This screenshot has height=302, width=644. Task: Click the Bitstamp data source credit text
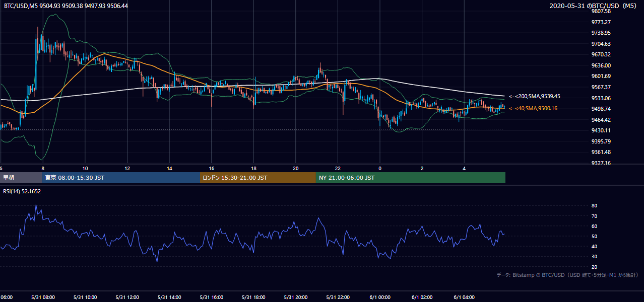coord(567,275)
